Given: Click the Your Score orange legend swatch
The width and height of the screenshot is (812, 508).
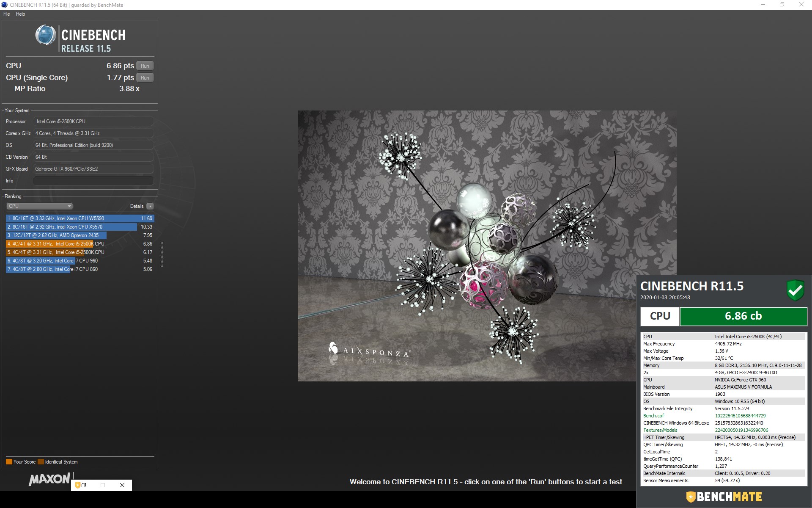Looking at the screenshot, I should coord(9,462).
